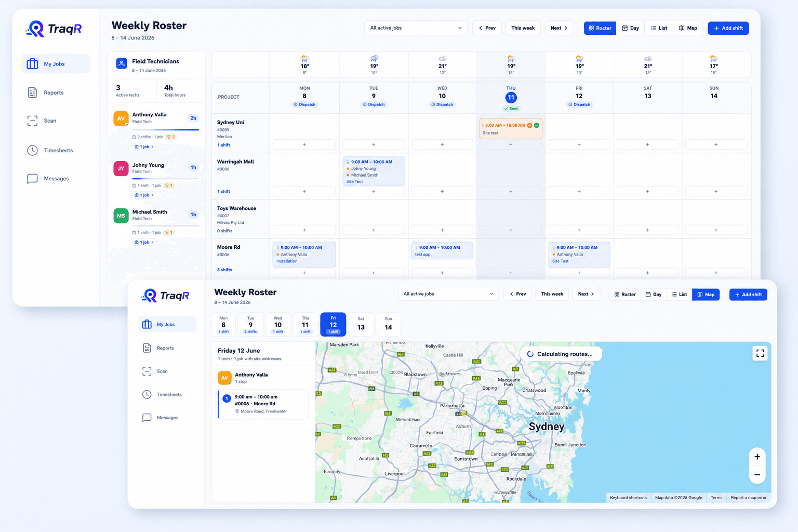Click Add shift in upper window
Viewport: 798px width, 532px height.
(x=728, y=28)
